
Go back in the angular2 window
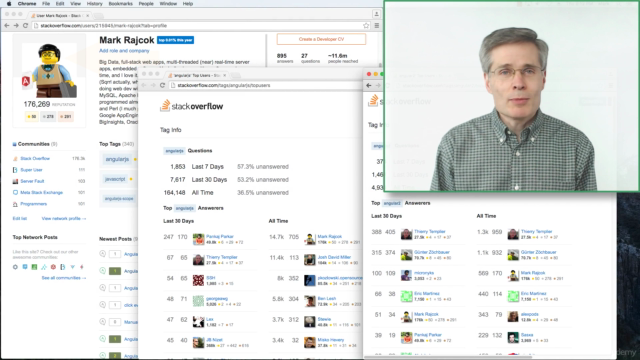click(x=369, y=85)
